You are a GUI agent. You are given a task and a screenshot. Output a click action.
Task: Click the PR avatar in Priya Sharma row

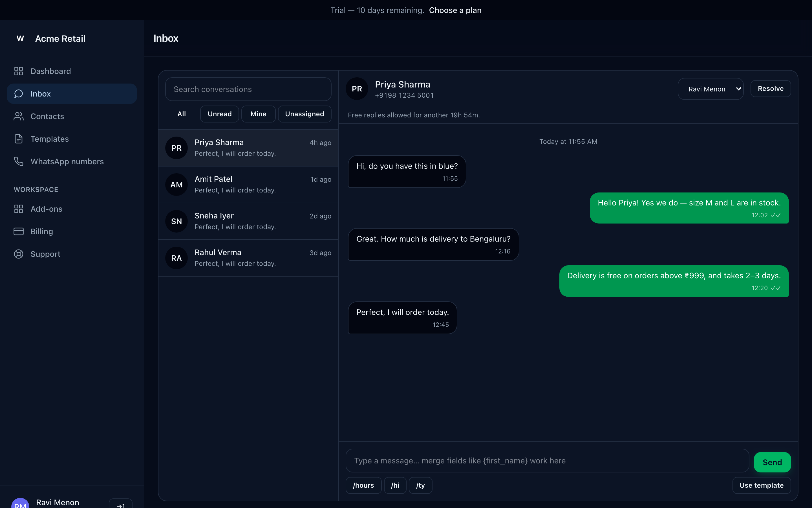coord(176,148)
